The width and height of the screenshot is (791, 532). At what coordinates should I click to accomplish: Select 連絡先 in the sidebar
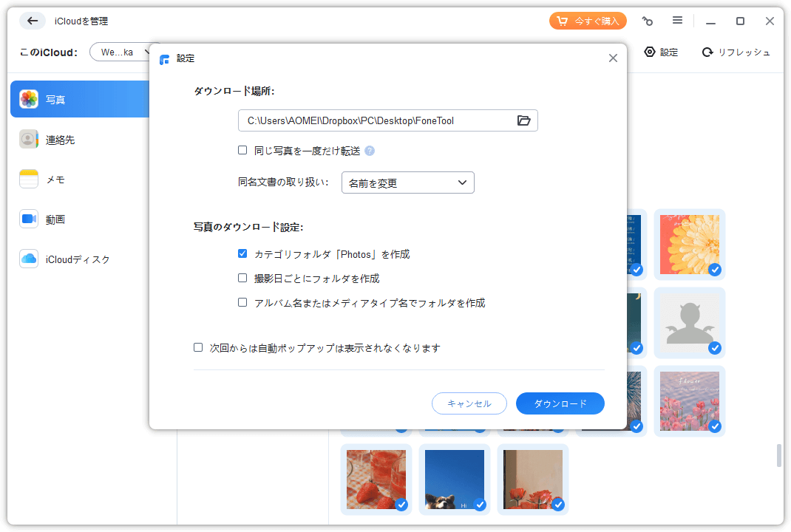[59, 139]
